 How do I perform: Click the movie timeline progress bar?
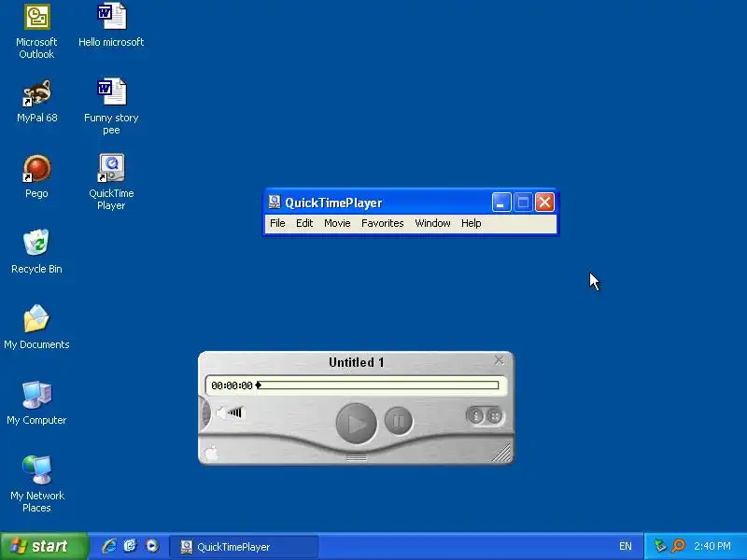pyautogui.click(x=380, y=385)
